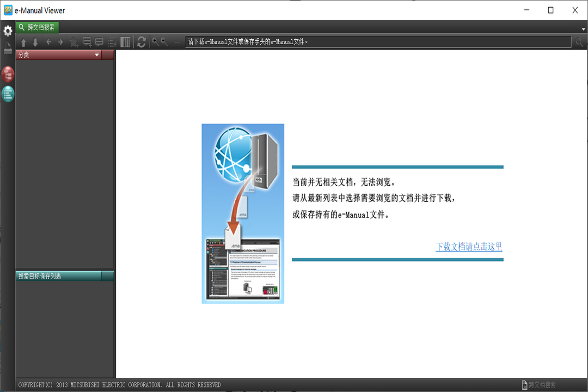Go forward with the right arrow icon

60,42
